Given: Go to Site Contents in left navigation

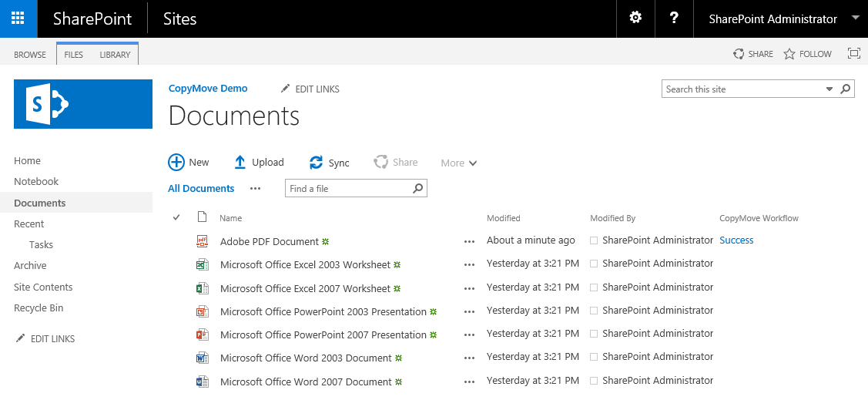Looking at the screenshot, I should 43,287.
